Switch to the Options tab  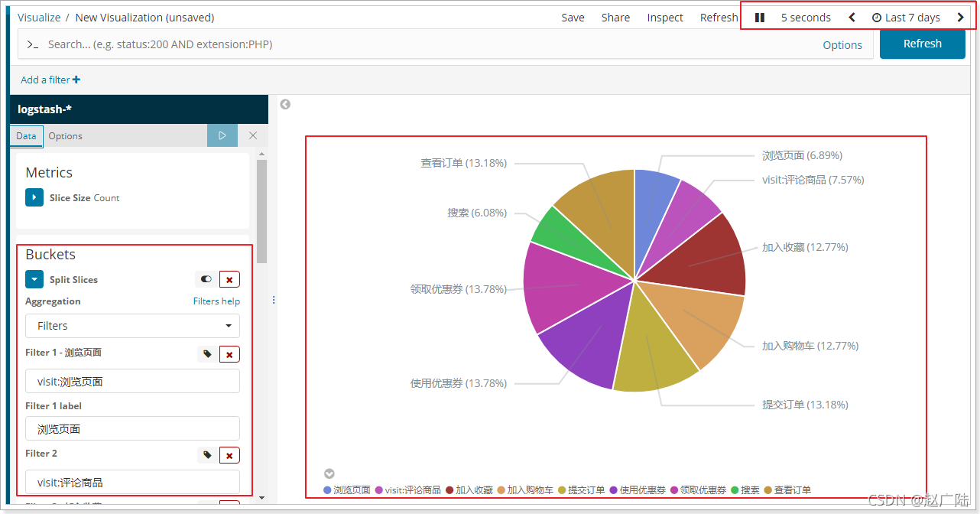65,135
